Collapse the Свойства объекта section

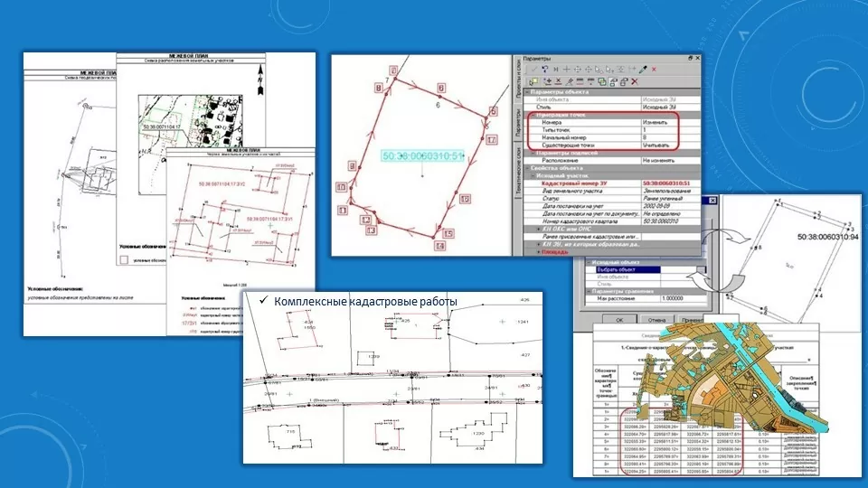(527, 168)
